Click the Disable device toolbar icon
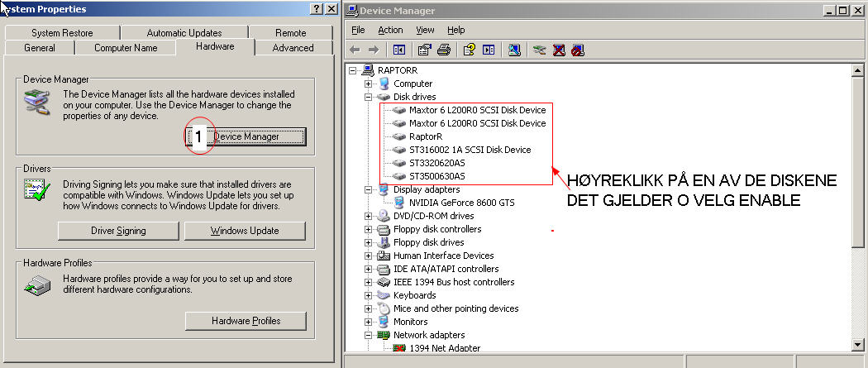This screenshot has height=368, width=868. pyautogui.click(x=578, y=50)
